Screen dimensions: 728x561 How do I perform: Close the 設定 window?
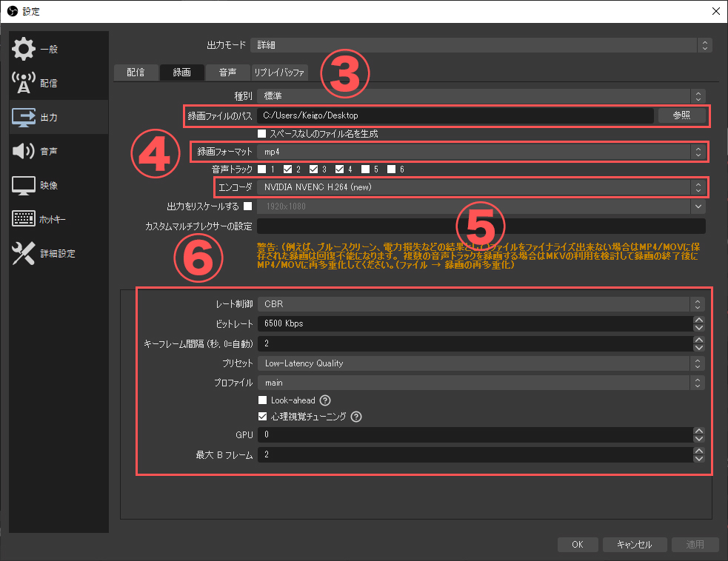point(716,11)
